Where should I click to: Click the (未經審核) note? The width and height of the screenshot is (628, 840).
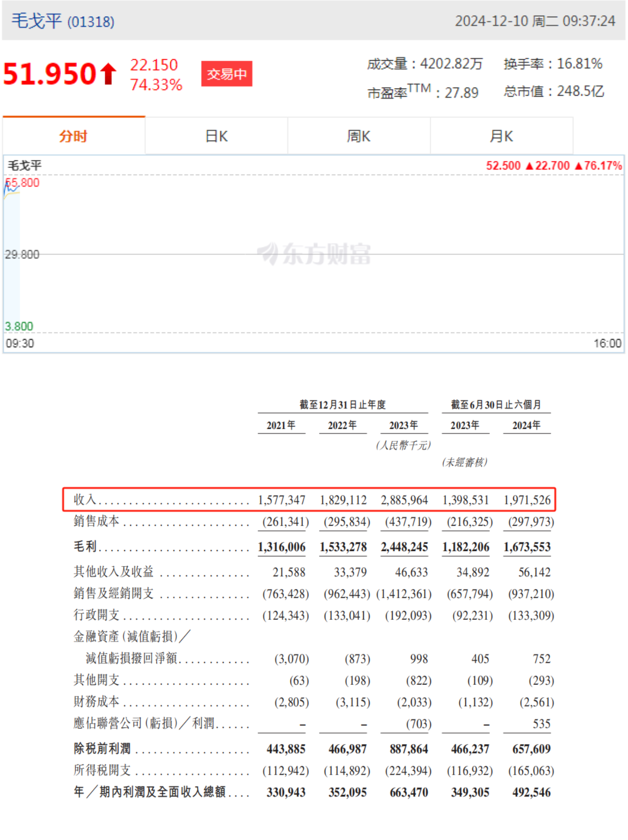pyautogui.click(x=464, y=462)
